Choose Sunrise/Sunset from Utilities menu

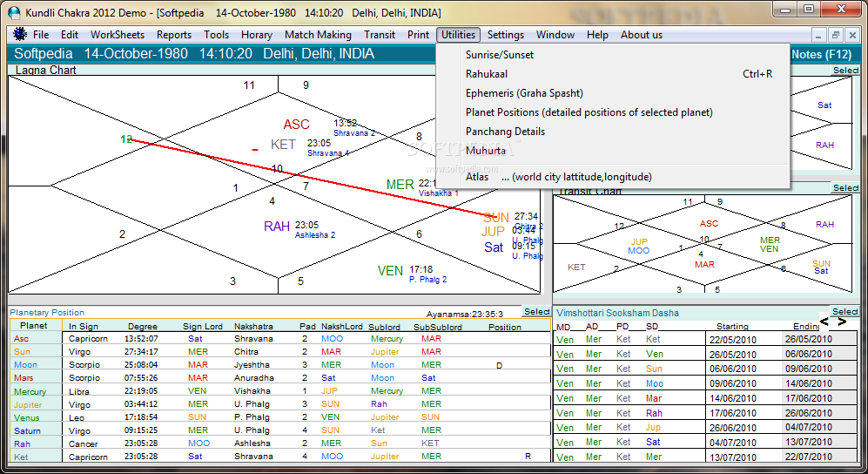click(x=613, y=55)
